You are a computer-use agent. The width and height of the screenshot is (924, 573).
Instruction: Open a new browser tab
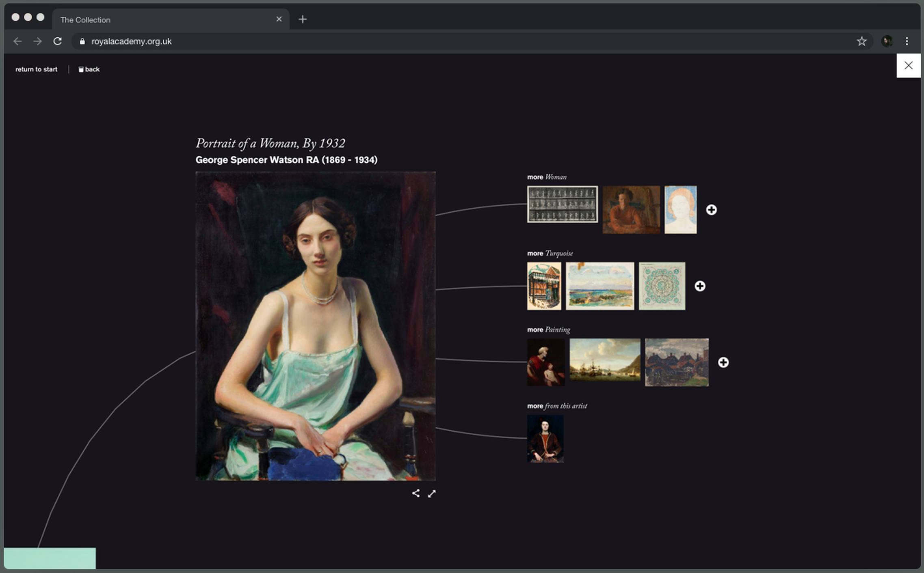303,19
